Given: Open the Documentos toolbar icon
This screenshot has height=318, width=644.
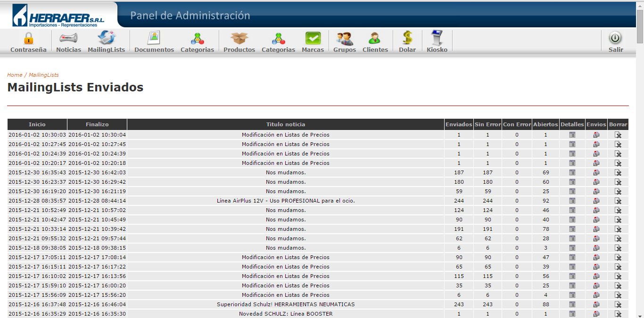Looking at the screenshot, I should 154,38.
